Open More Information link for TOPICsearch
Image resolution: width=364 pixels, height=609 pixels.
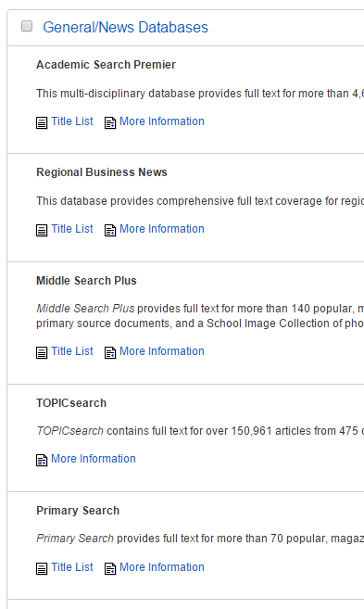pos(94,459)
